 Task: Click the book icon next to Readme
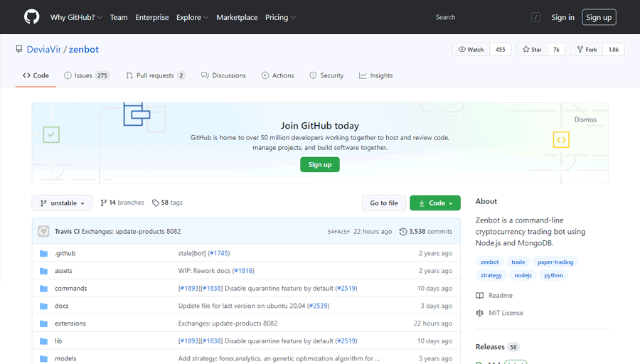(479, 296)
